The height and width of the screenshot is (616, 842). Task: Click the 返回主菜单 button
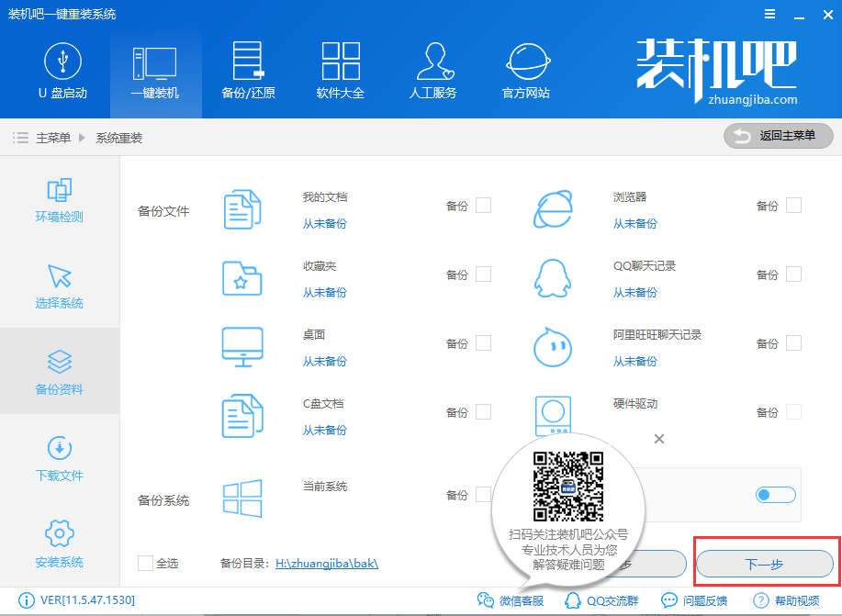pyautogui.click(x=778, y=136)
